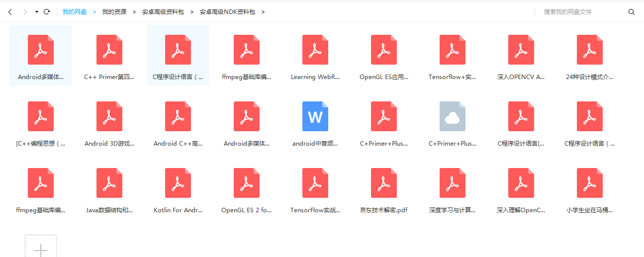Click the file name 深入OPENCV A...
The image size is (644, 257).
tap(521, 77)
